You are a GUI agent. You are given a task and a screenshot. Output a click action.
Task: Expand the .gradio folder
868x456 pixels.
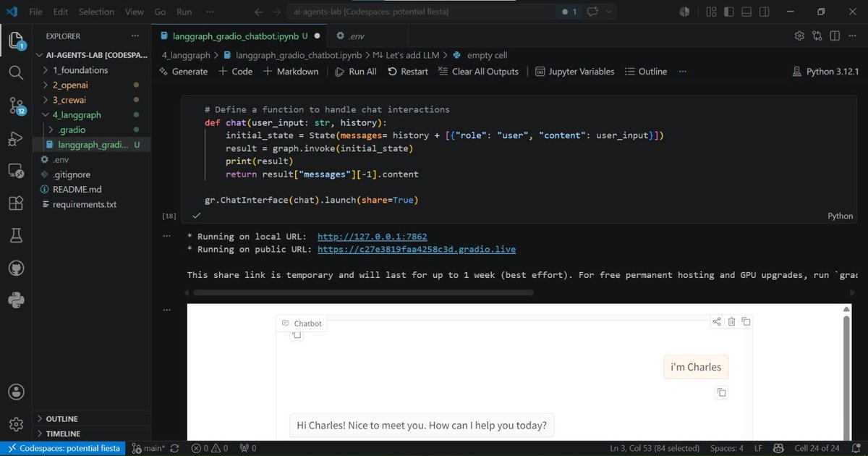coord(72,130)
